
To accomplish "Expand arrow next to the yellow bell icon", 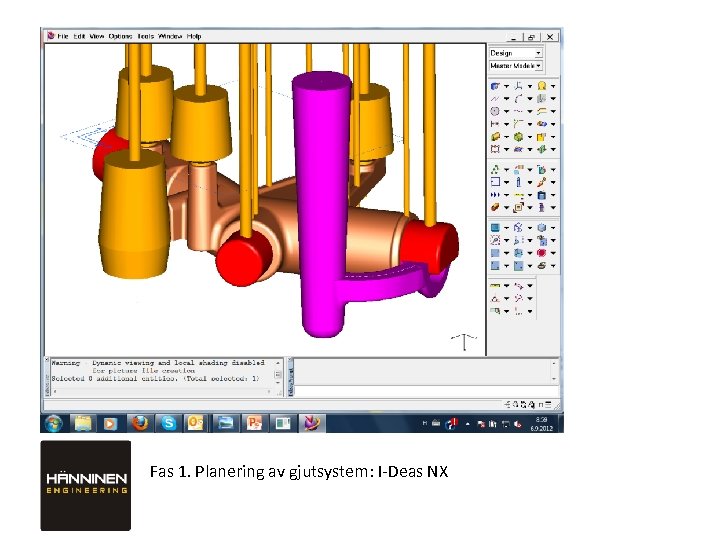I will (553, 86).
